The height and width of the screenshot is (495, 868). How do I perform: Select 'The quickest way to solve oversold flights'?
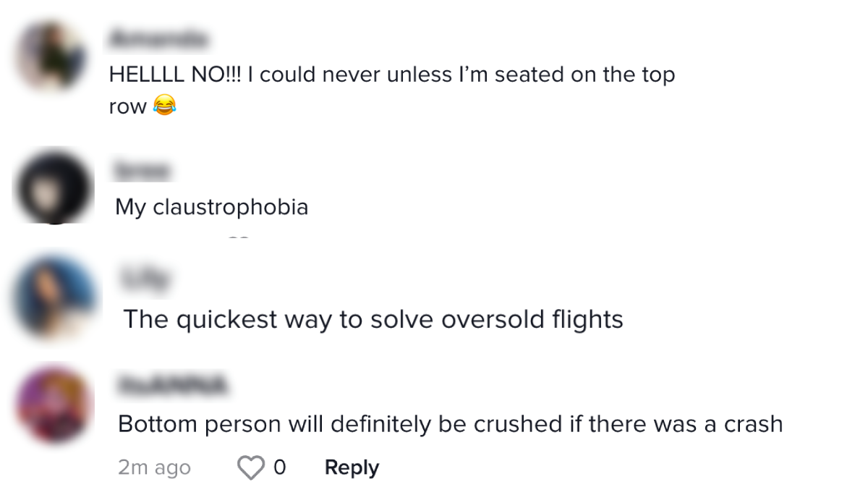point(373,319)
